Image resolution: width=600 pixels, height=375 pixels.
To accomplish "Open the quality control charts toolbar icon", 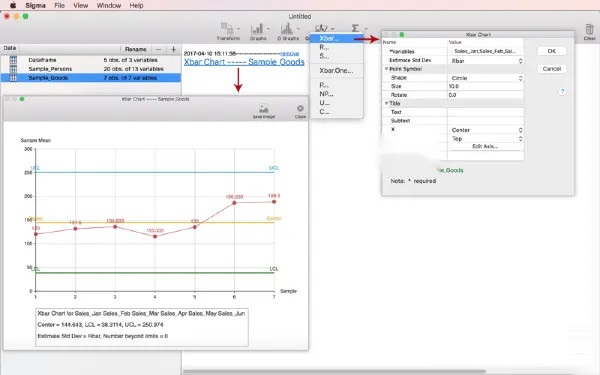I will click(321, 28).
